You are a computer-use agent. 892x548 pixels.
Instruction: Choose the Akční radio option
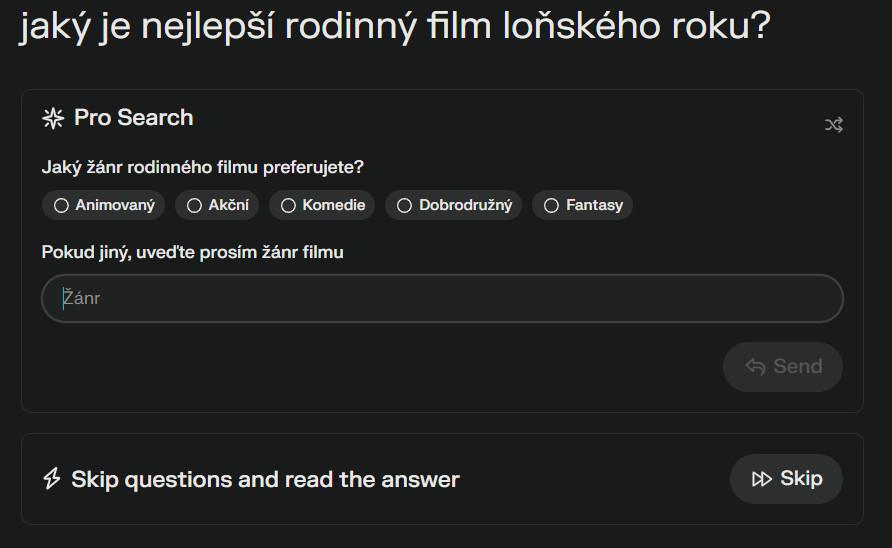217,205
